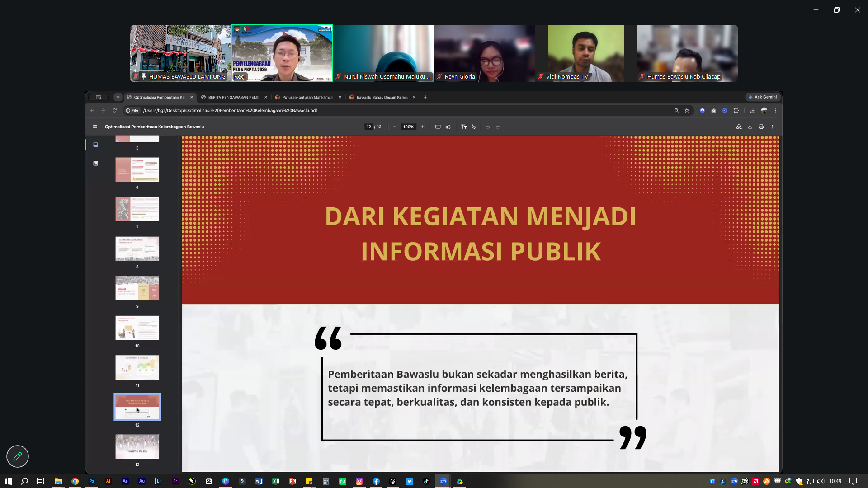
Task: Download the PDF file
Action: tap(750, 127)
